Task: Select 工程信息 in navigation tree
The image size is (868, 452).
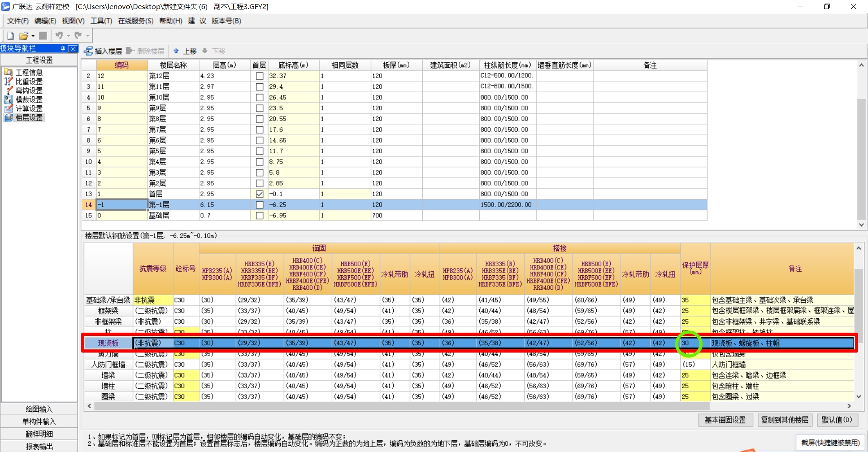Action: 24,72
